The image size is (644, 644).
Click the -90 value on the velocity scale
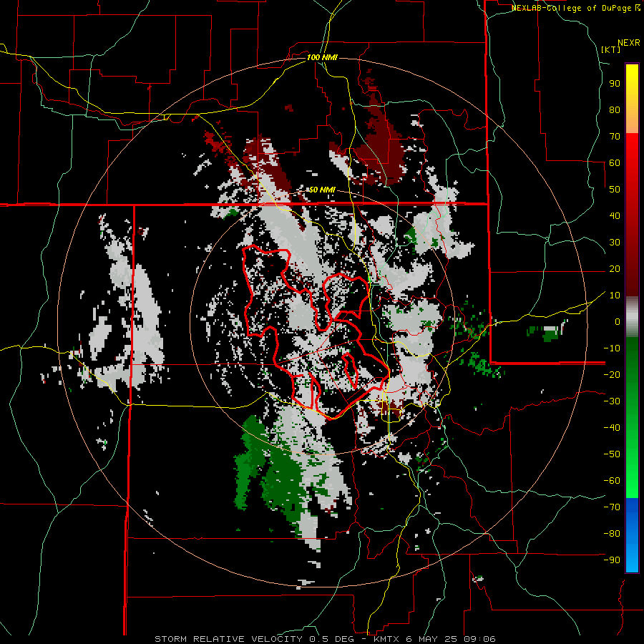(x=612, y=560)
